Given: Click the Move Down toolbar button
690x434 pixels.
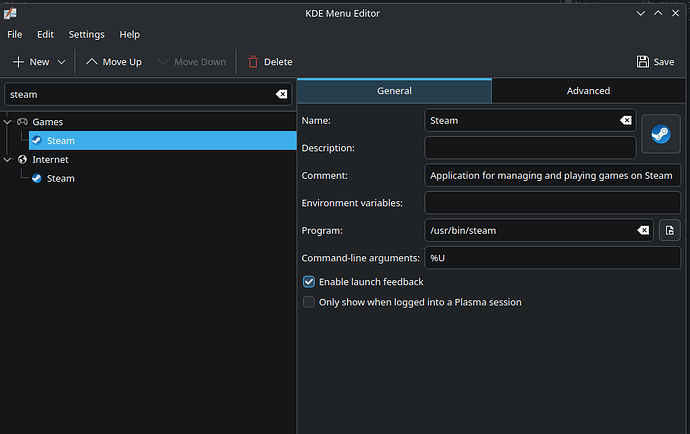Looking at the screenshot, I should pyautogui.click(x=192, y=62).
